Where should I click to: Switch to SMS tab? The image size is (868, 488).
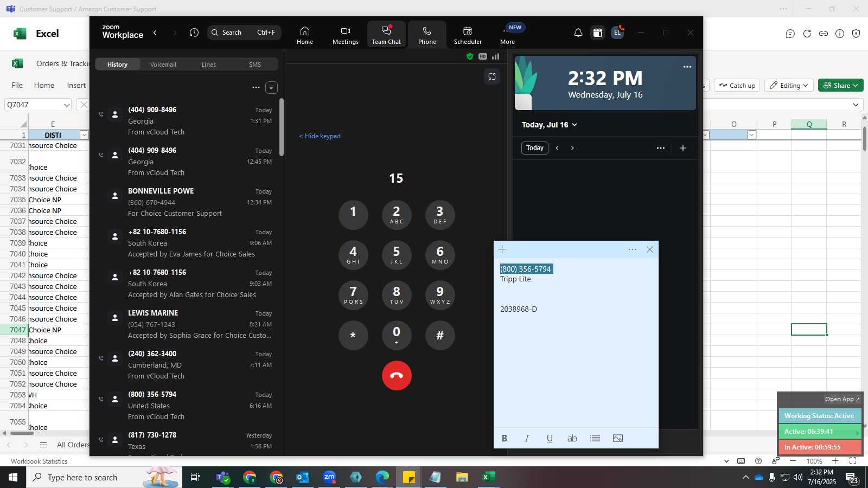point(255,65)
